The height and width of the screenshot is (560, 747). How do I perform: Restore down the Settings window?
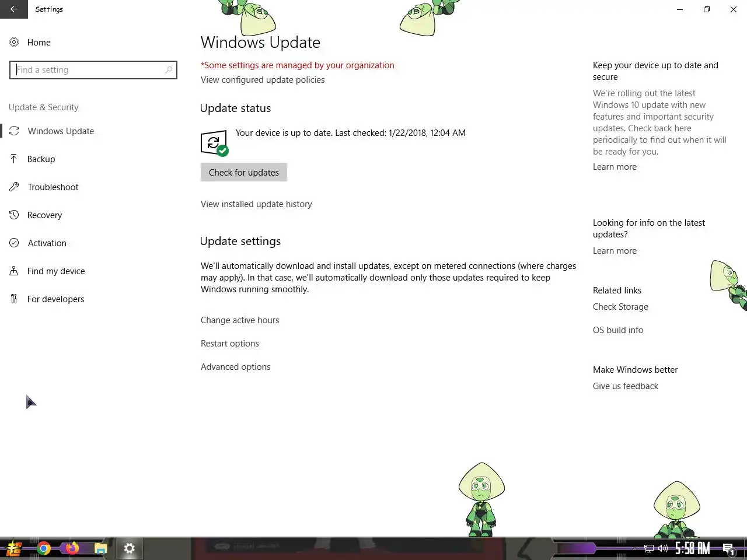706,9
